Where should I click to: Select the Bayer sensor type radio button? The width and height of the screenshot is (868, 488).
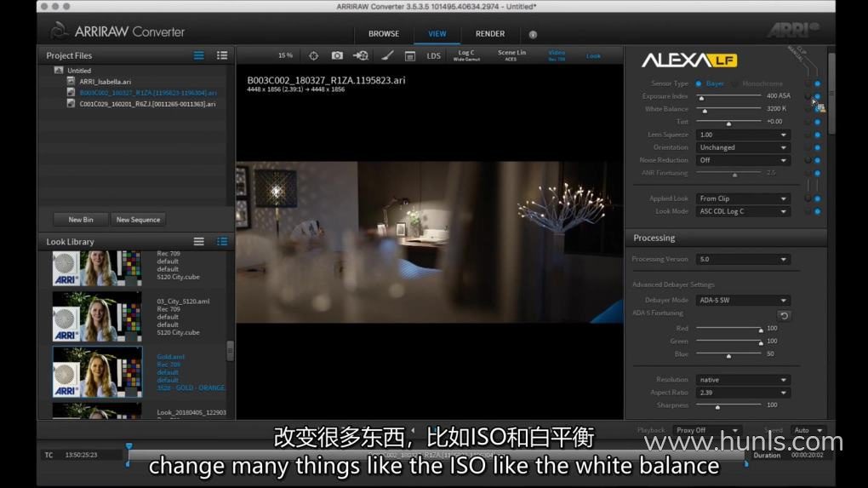[x=699, y=83]
